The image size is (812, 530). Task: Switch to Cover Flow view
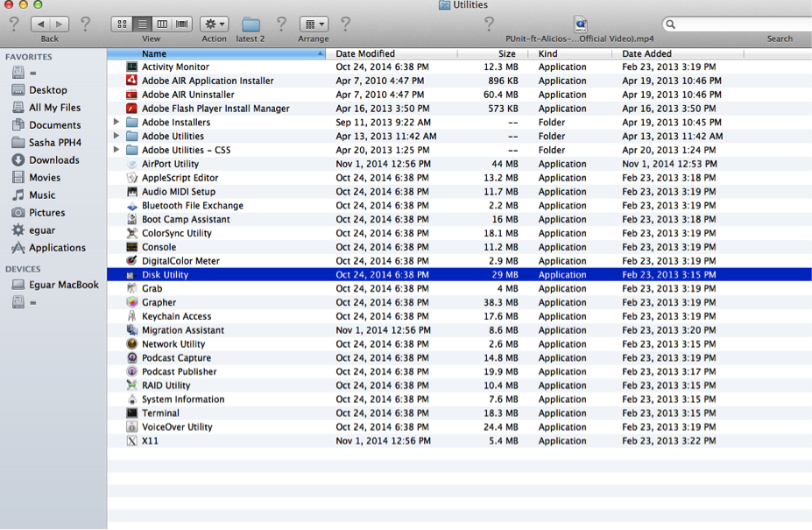[182, 24]
